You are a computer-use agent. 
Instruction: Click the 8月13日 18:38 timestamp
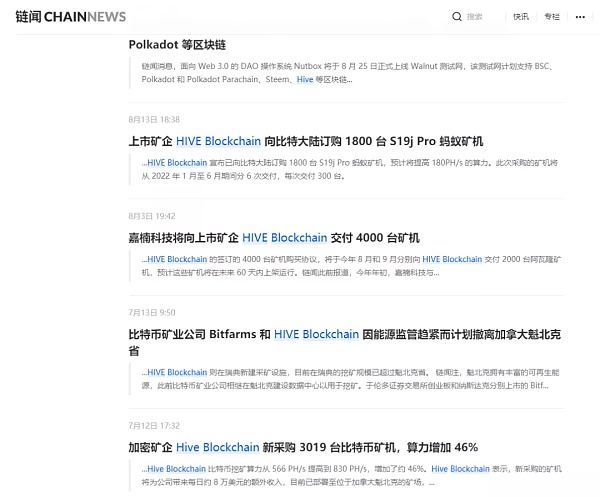point(154,118)
